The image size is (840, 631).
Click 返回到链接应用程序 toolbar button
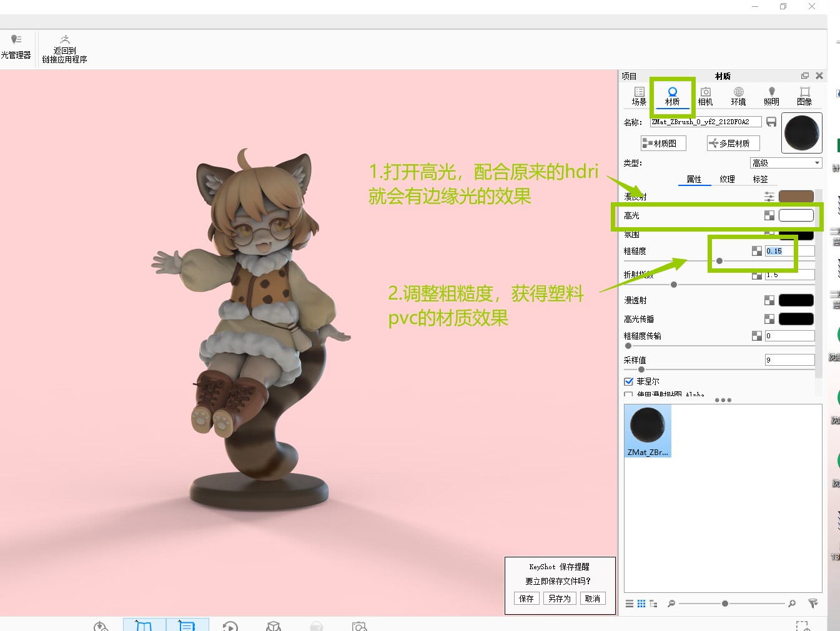pyautogui.click(x=64, y=49)
